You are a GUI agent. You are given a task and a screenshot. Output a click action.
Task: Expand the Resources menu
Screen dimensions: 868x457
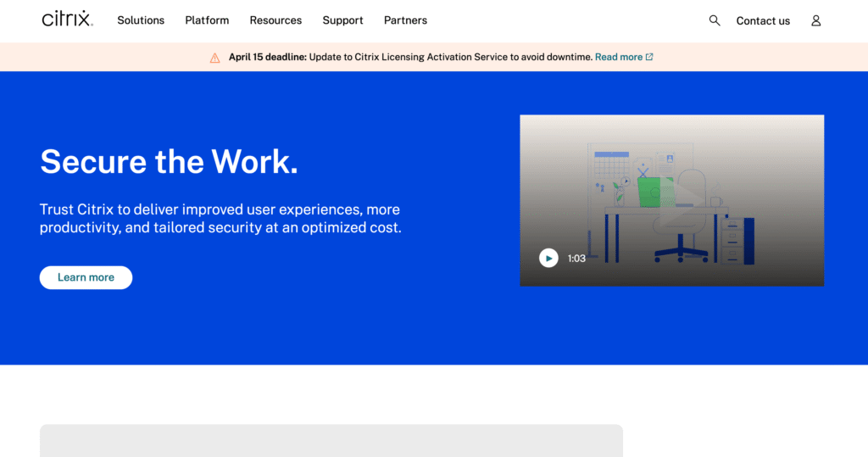pos(275,20)
